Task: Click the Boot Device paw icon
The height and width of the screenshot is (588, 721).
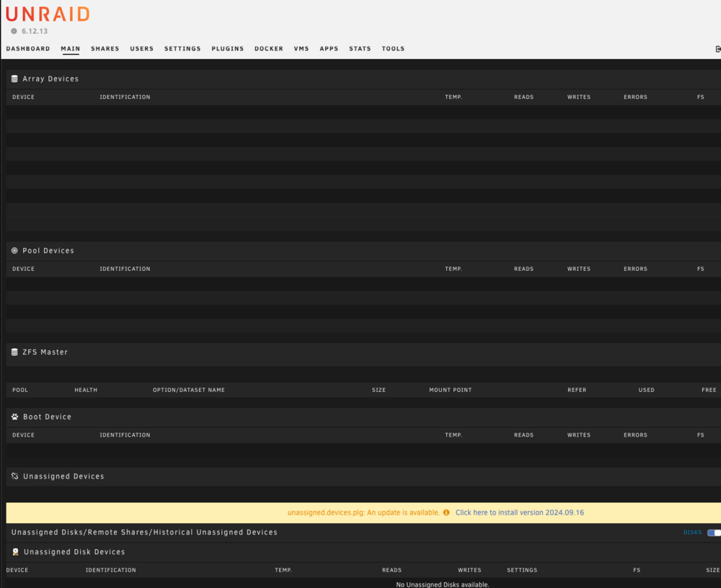Action: point(14,416)
